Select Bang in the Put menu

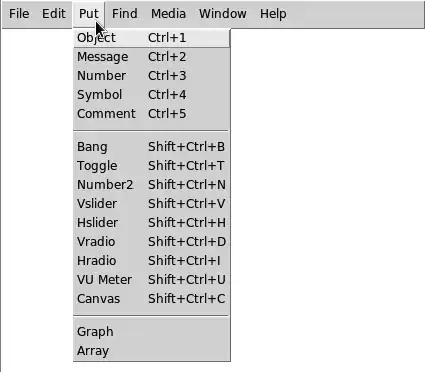(x=152, y=147)
